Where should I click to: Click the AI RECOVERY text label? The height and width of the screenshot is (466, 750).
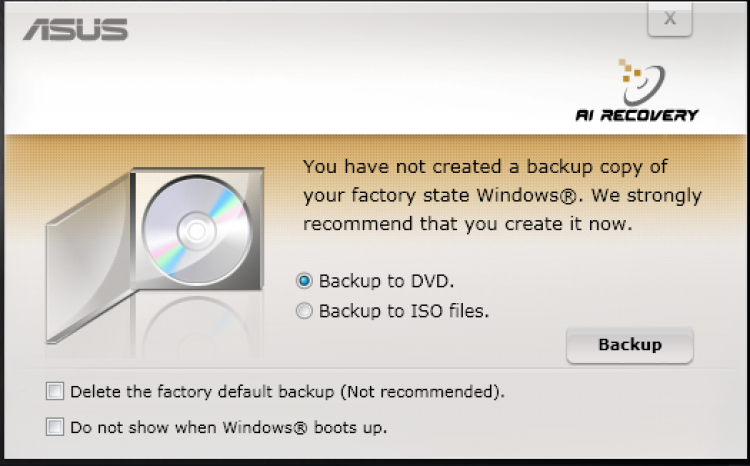coord(636,114)
